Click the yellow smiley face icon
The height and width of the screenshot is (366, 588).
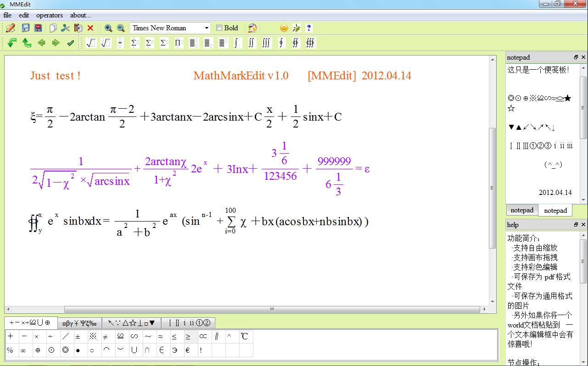click(x=284, y=28)
